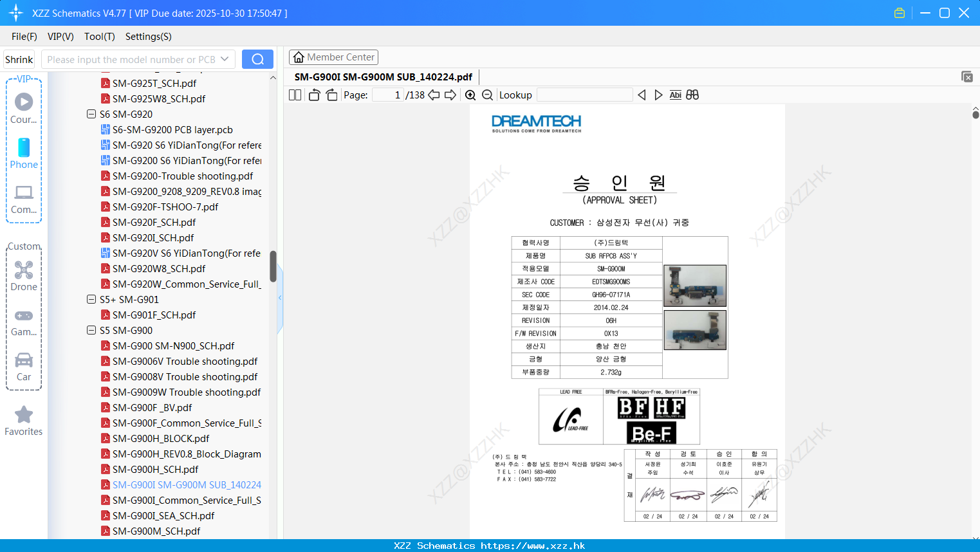Open the Drone category
This screenshot has height=552, width=980.
point(24,276)
